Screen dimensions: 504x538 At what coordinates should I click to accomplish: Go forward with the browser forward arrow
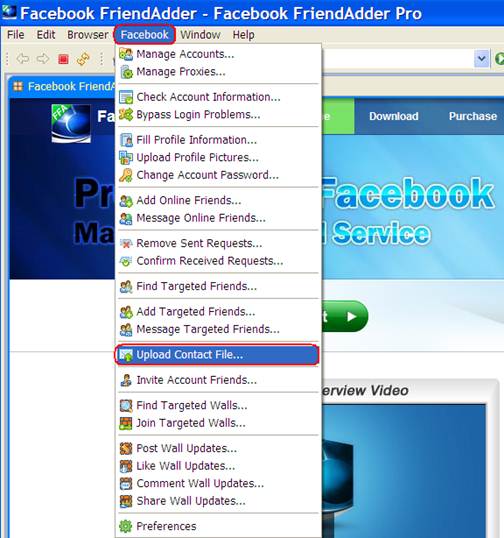point(43,59)
